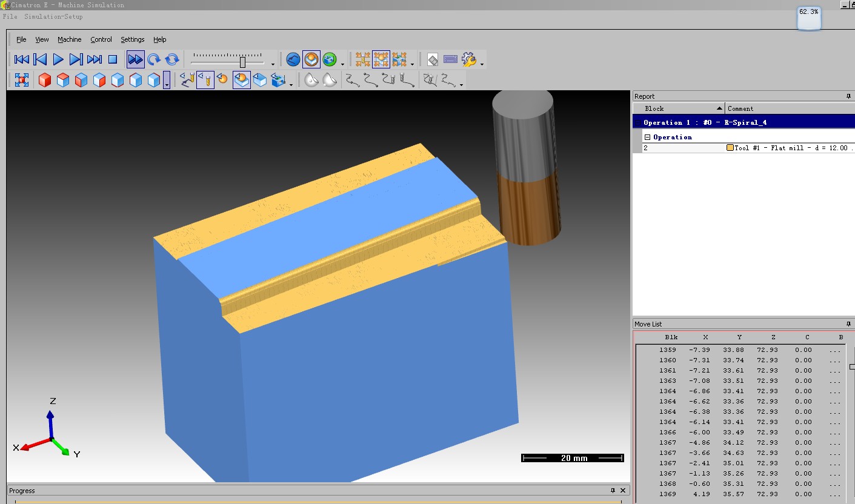855x504 pixels.
Task: Click the two-arrow loop icon
Action: 172,59
